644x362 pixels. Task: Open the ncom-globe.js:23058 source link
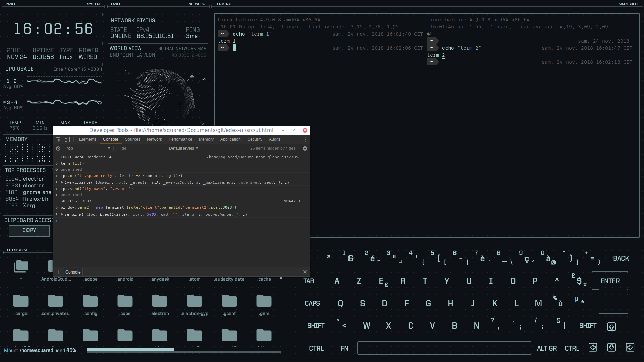pyautogui.click(x=253, y=157)
